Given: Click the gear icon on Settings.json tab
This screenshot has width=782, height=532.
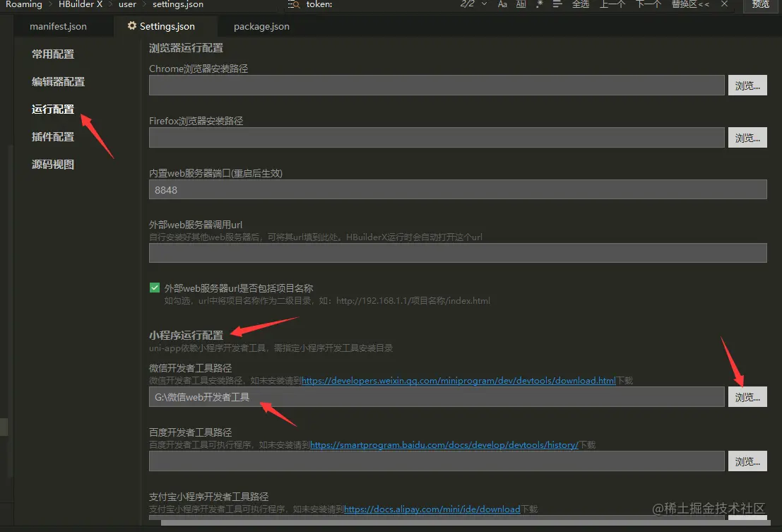Looking at the screenshot, I should (131, 25).
